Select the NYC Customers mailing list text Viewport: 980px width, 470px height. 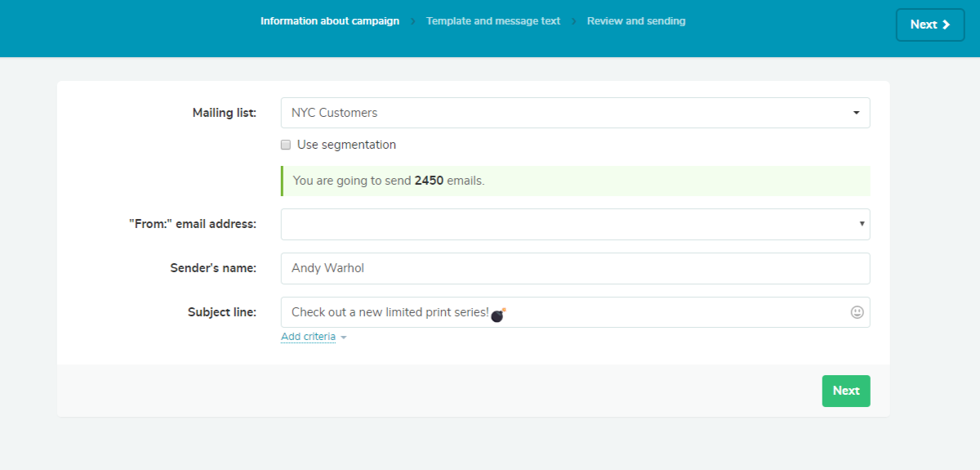coord(335,113)
